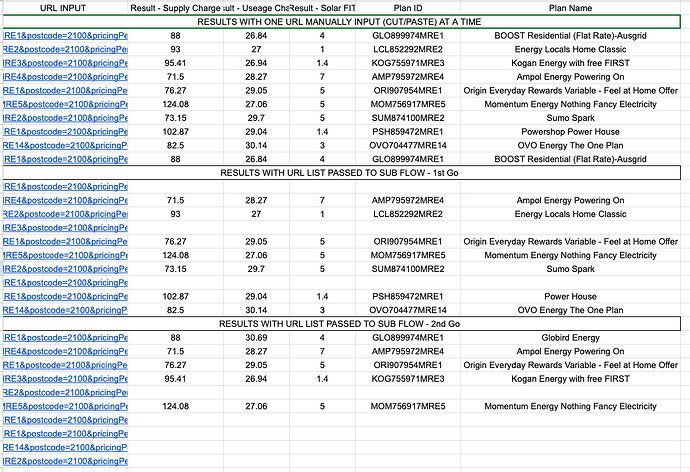The height and width of the screenshot is (472, 690).
Task: Select the 'SUB FLOW - 1st Go' banner row
Action: pos(341,173)
